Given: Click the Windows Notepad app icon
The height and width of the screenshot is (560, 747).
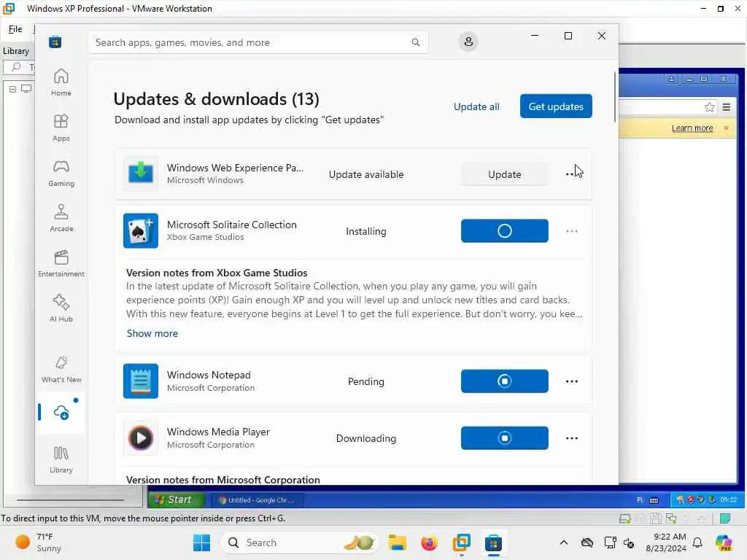Looking at the screenshot, I should [x=141, y=381].
